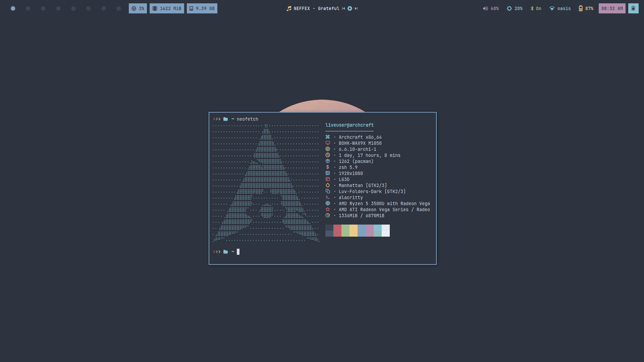
Task: Switch to the second workspace dot
Action: point(28,8)
